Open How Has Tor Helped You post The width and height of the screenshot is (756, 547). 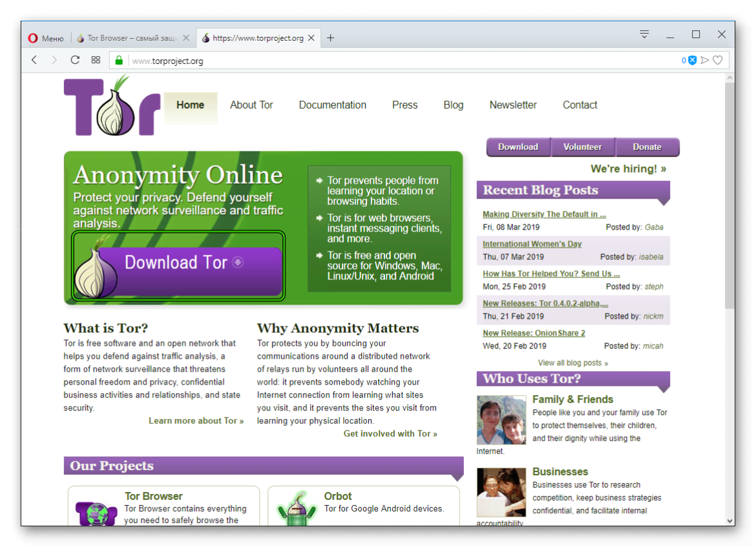click(551, 273)
